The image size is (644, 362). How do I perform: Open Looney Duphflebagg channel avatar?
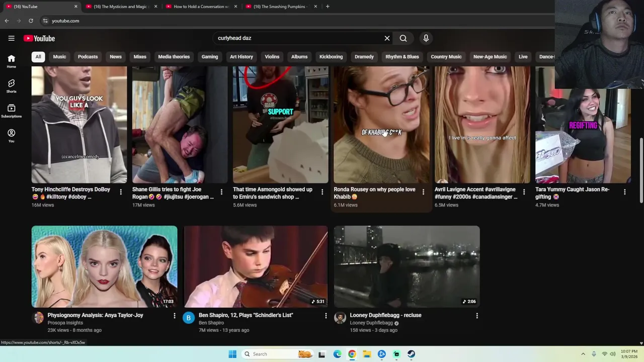(x=340, y=318)
